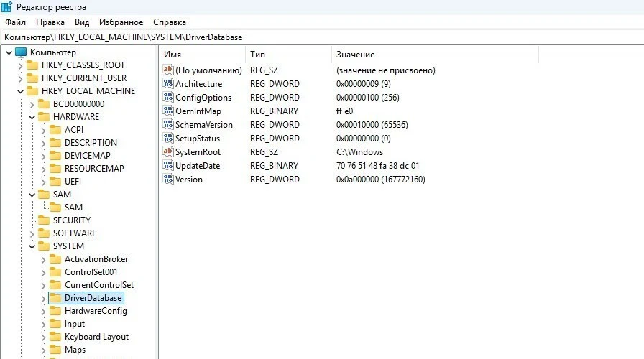Screen dimensions: 644x359
Task: Click the Компьютер computer icon in tree
Action: point(21,52)
